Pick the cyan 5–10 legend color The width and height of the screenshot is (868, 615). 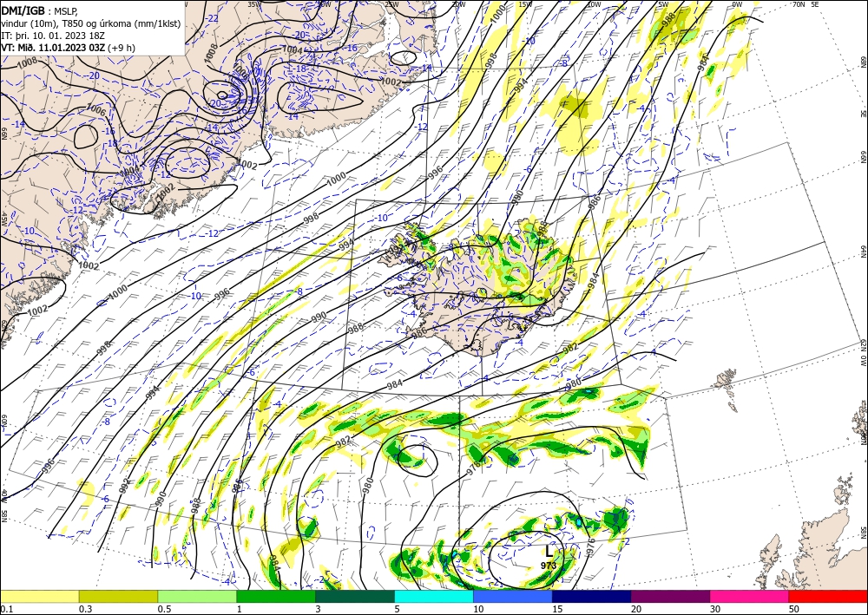coord(434,596)
